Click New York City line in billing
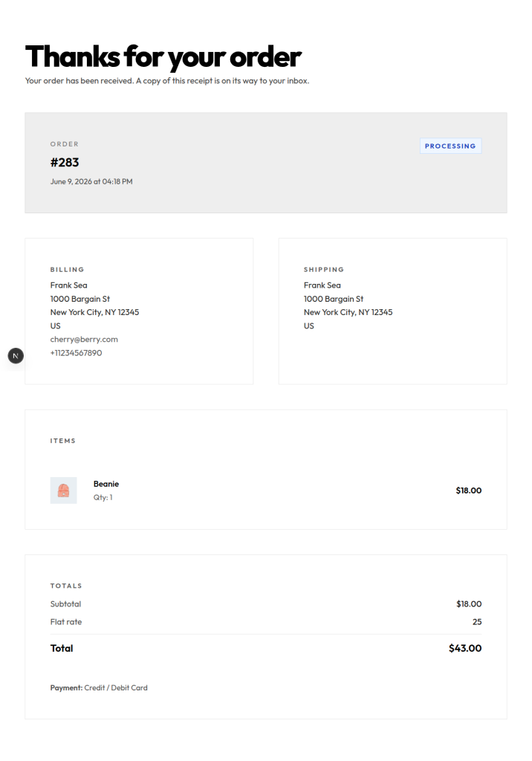The width and height of the screenshot is (532, 761). 94,313
